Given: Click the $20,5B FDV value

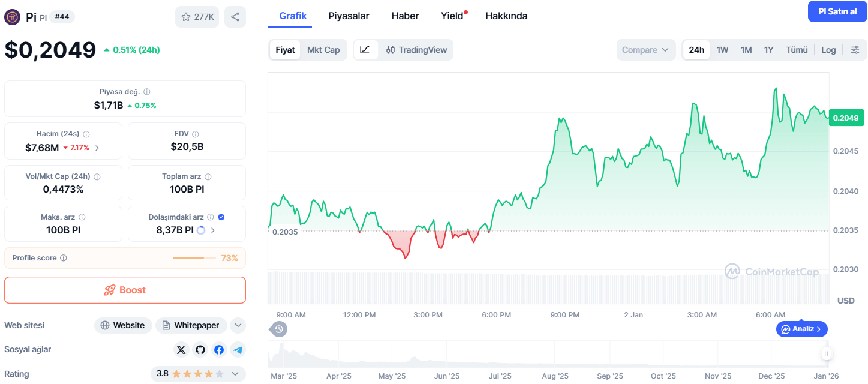Looking at the screenshot, I should pyautogui.click(x=187, y=146).
